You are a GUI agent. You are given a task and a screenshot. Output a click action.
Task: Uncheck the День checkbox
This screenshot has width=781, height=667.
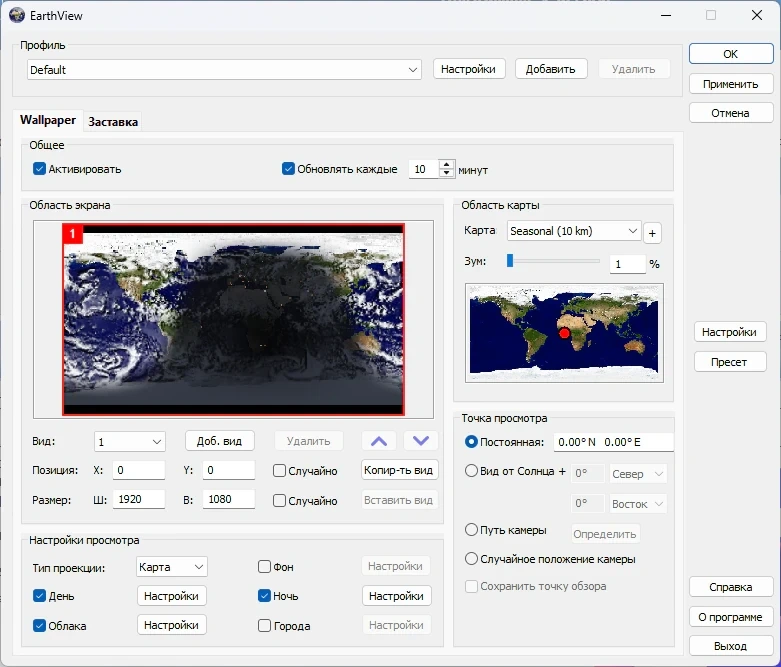coord(39,596)
